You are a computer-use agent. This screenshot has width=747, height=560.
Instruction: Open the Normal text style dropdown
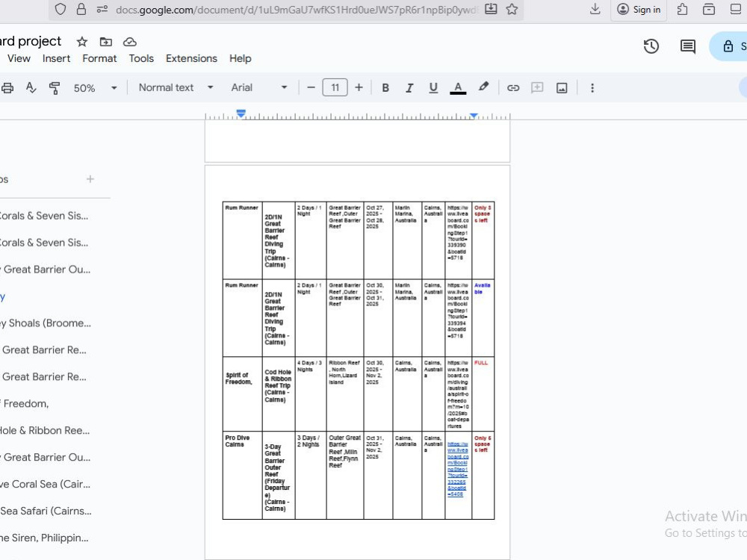(x=176, y=87)
